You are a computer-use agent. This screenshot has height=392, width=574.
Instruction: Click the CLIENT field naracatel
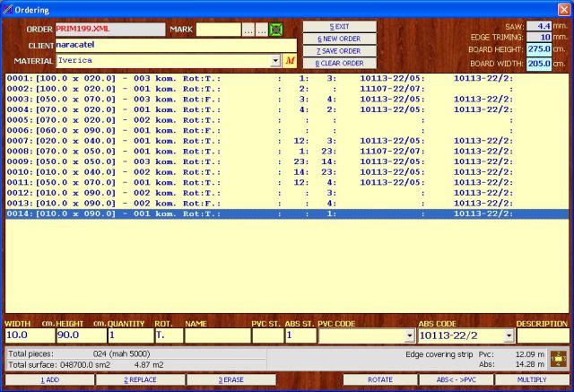pos(176,46)
